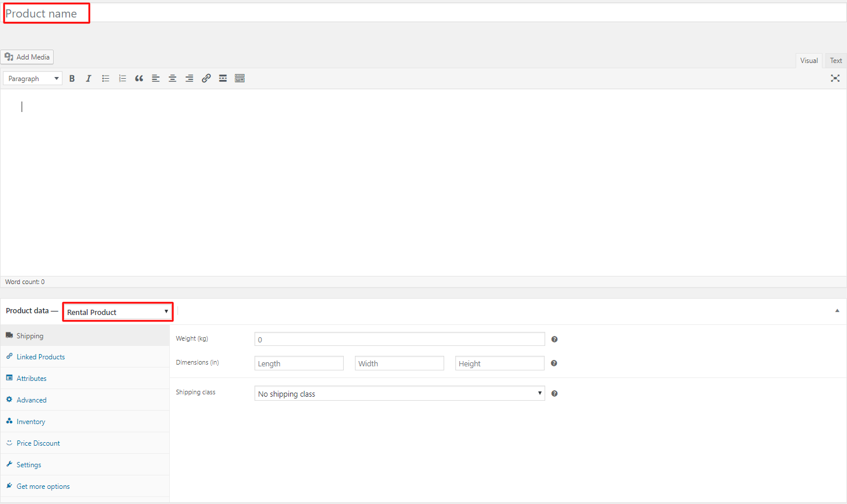Enable distraction-free writing mode
The height and width of the screenshot is (504, 847).
(835, 78)
